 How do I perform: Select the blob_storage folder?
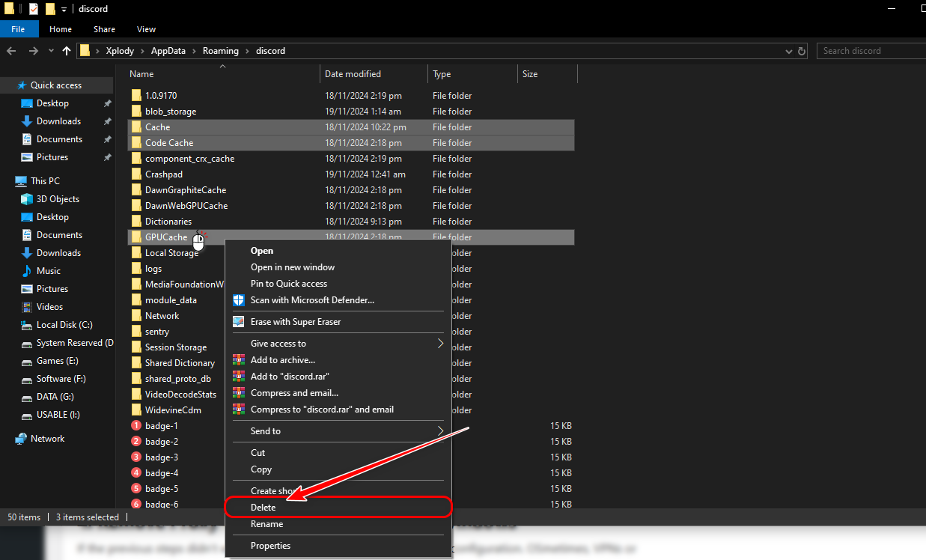click(x=171, y=112)
